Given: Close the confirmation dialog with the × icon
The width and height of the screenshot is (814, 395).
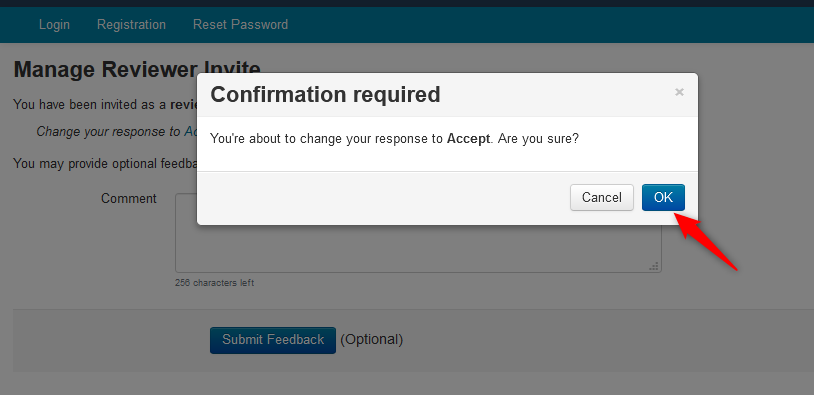Looking at the screenshot, I should click(679, 92).
